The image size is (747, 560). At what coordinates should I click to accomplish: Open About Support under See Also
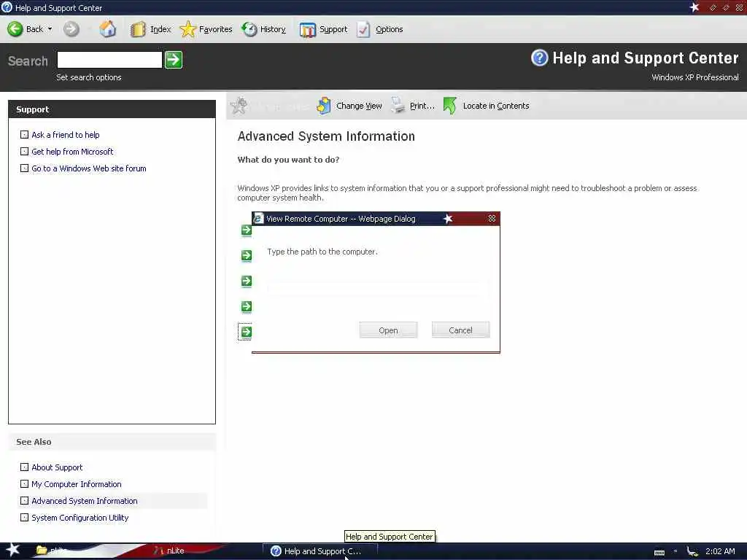[x=57, y=467]
